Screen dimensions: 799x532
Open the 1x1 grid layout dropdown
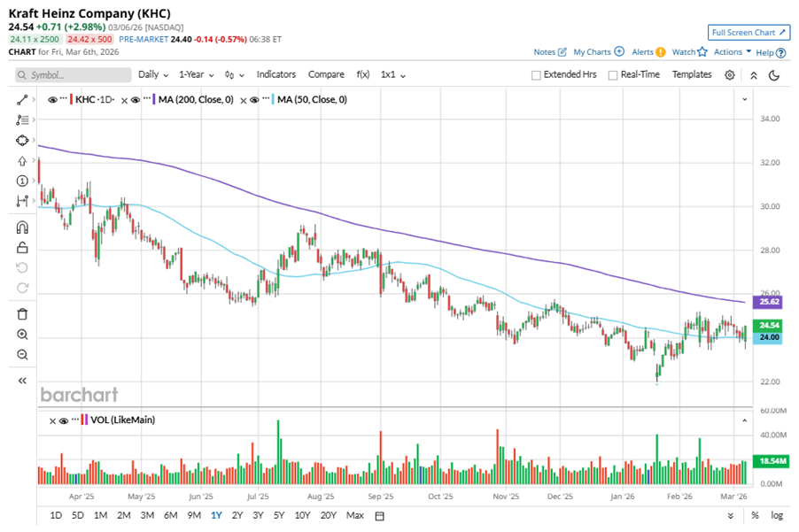point(393,75)
